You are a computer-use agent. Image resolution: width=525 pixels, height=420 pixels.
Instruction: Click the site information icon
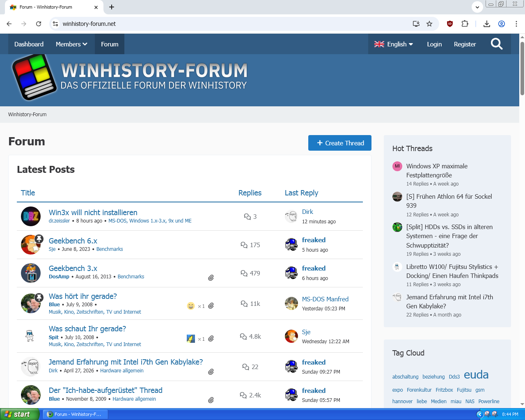click(x=55, y=24)
